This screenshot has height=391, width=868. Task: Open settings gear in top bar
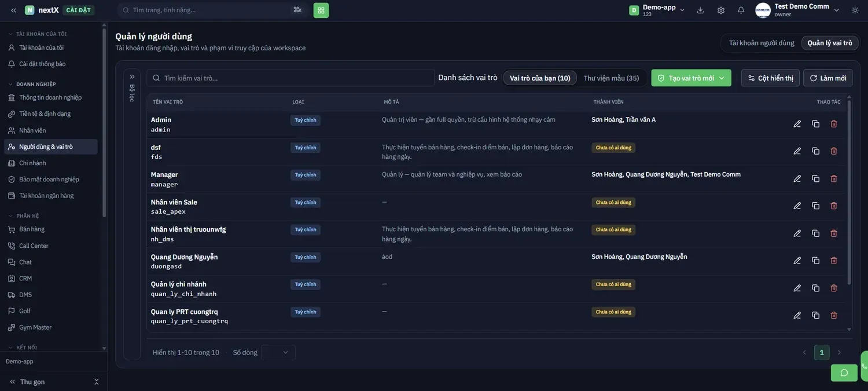pyautogui.click(x=720, y=10)
